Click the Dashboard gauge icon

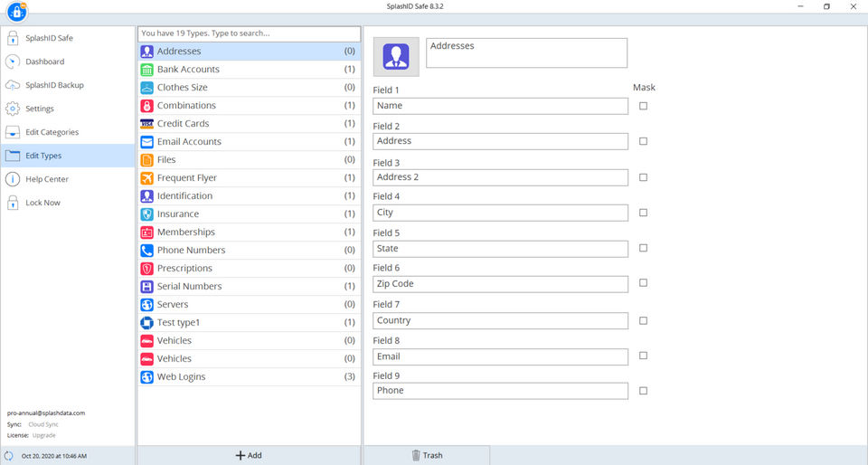tap(12, 62)
